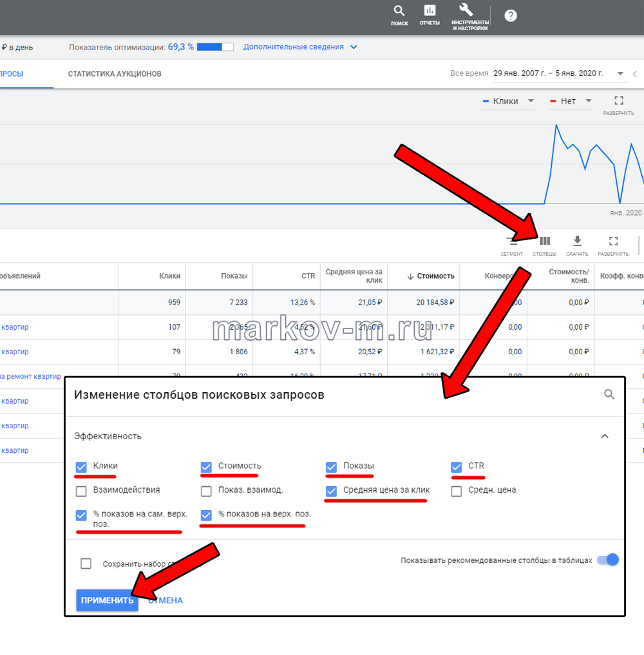Click the Отмена button
Screen dimensions: 644x655
tap(167, 600)
